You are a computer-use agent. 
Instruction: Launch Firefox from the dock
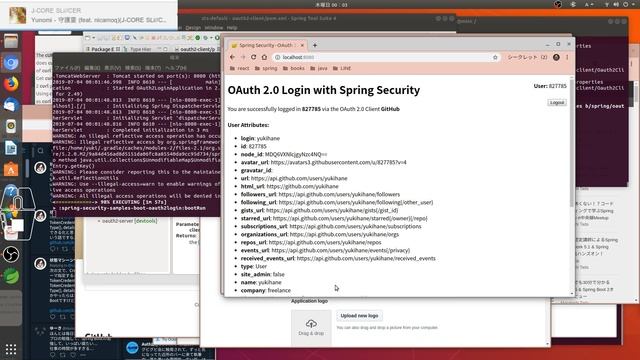[11, 84]
